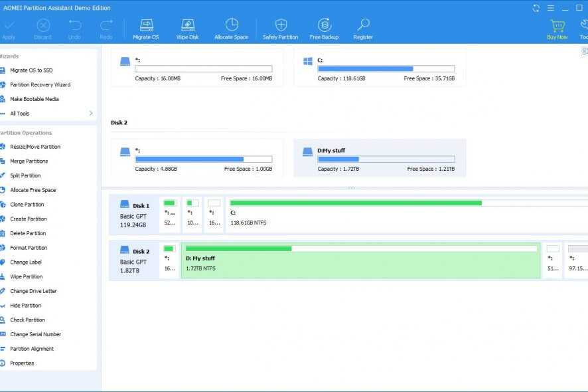The image size is (588, 392).
Task: Click Delete Partition in the sidebar
Action: click(28, 234)
